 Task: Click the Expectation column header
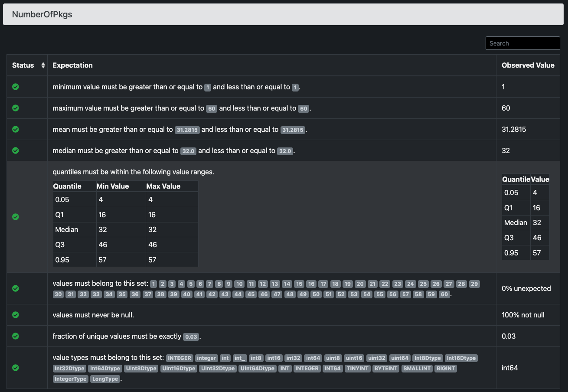(x=72, y=65)
